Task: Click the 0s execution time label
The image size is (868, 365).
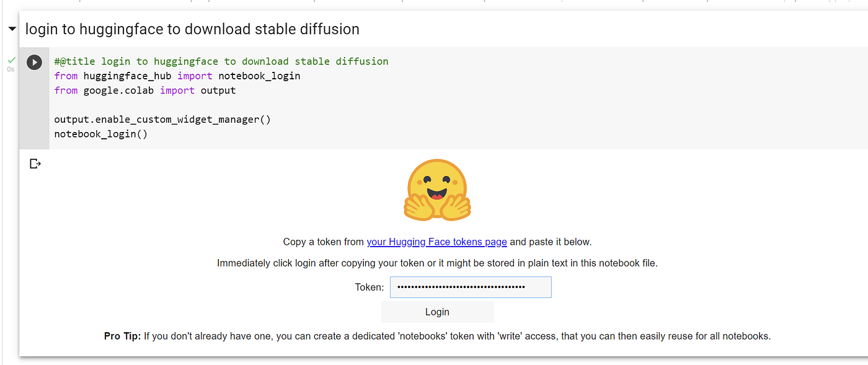Action: pyautogui.click(x=11, y=69)
